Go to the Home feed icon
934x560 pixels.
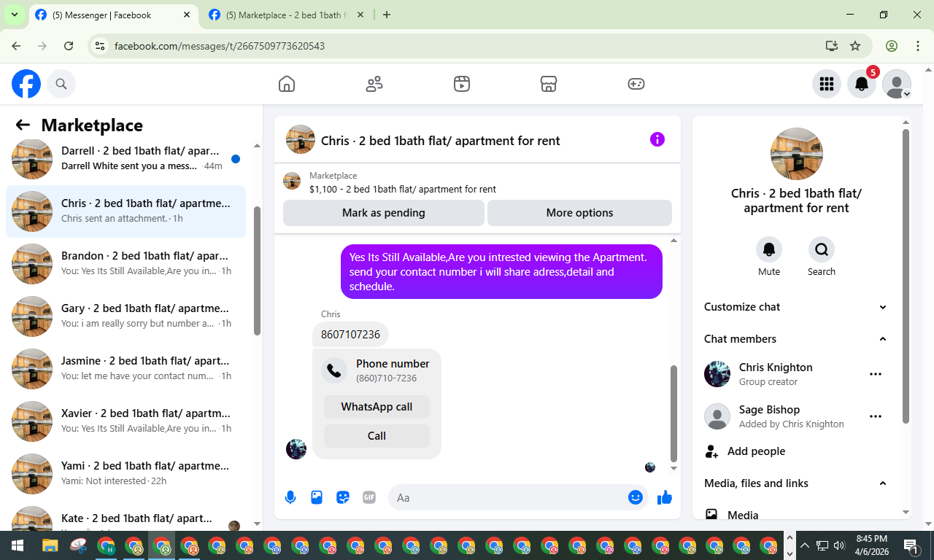pyautogui.click(x=287, y=84)
